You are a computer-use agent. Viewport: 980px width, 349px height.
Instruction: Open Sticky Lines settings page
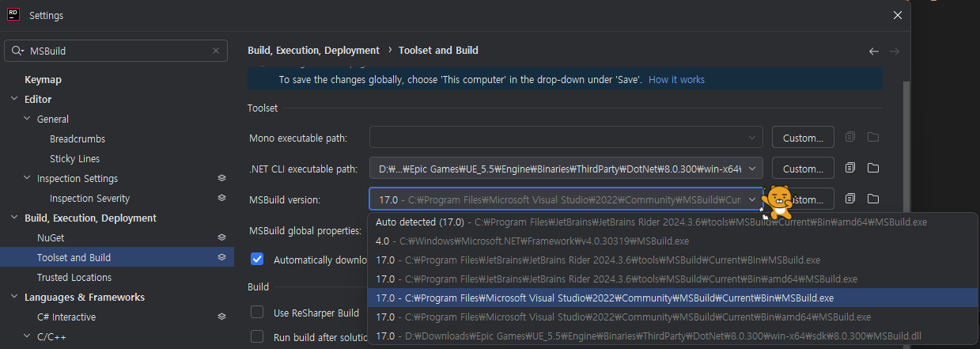pyautogui.click(x=74, y=159)
